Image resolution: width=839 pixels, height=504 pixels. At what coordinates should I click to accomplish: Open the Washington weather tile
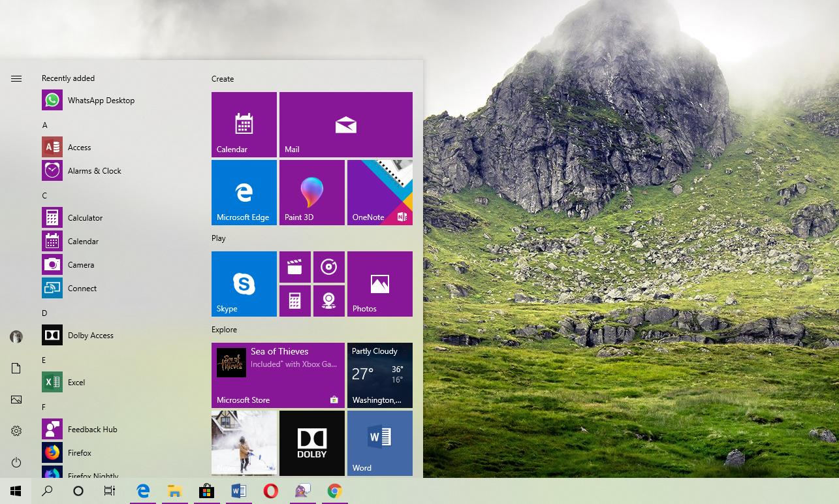380,375
